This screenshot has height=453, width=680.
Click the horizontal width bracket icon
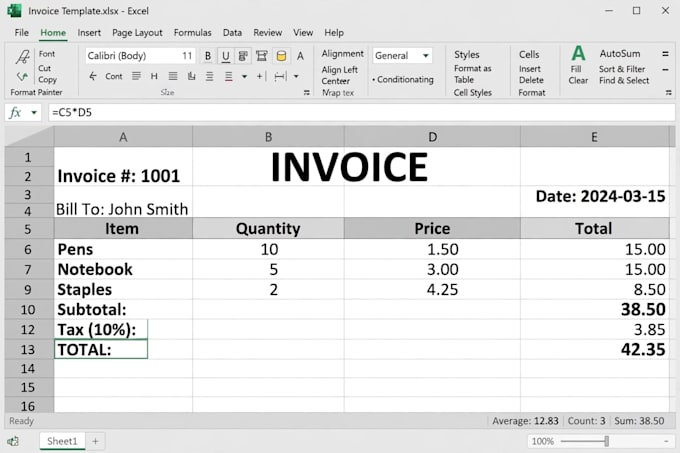pyautogui.click(x=280, y=76)
